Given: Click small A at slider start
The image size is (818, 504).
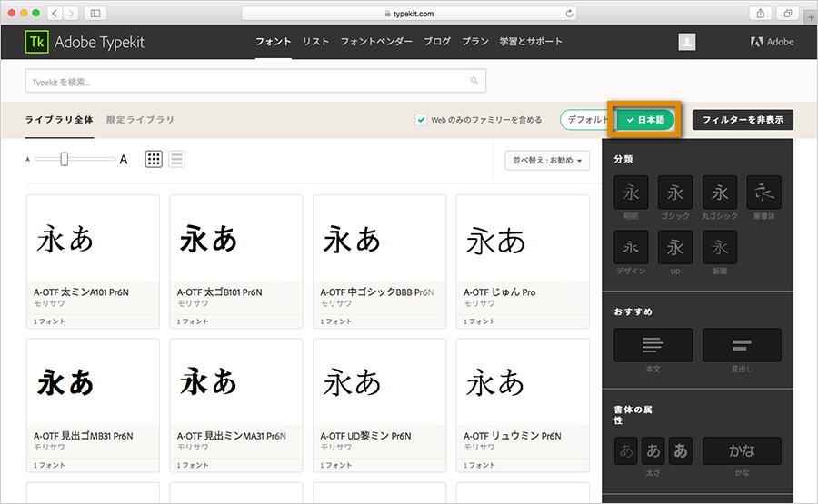Looking at the screenshot, I should [27, 160].
